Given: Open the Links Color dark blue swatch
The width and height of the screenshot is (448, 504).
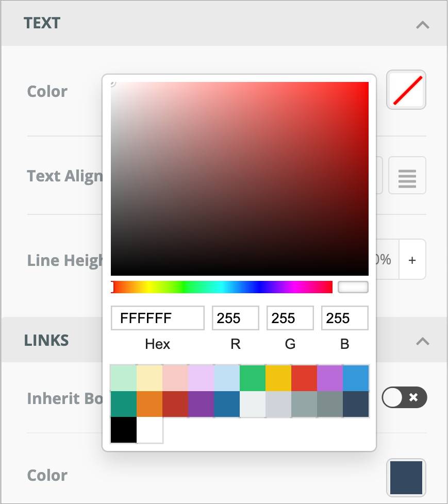Looking at the screenshot, I should (x=406, y=478).
